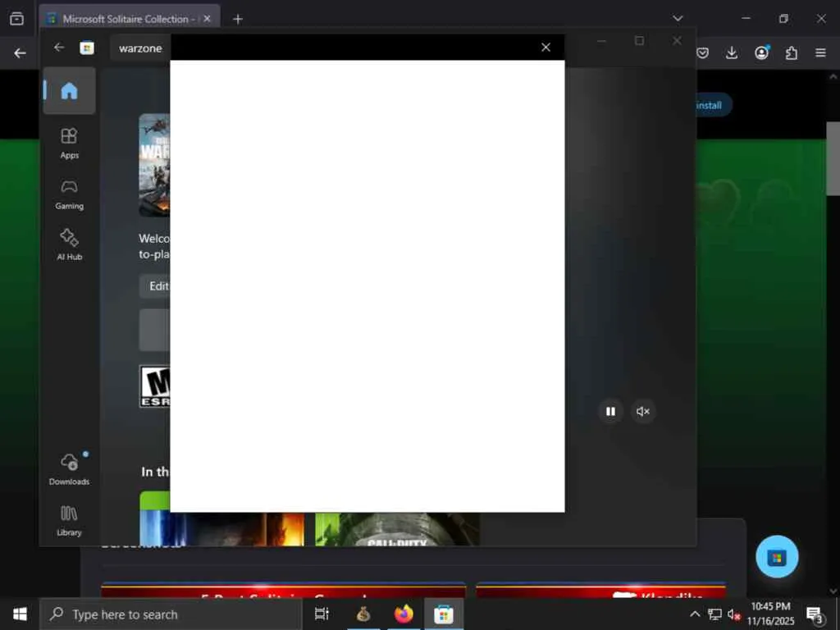Click the taskbar search box
Image resolution: width=840 pixels, height=630 pixels.
pyautogui.click(x=171, y=614)
